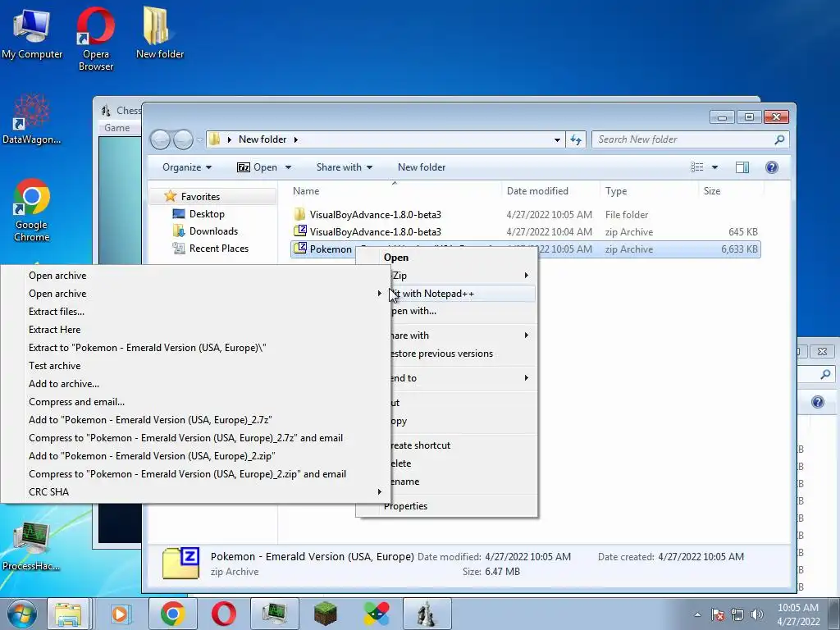Click the Explorer help icon
This screenshot has height=630, width=840.
pyautogui.click(x=771, y=167)
